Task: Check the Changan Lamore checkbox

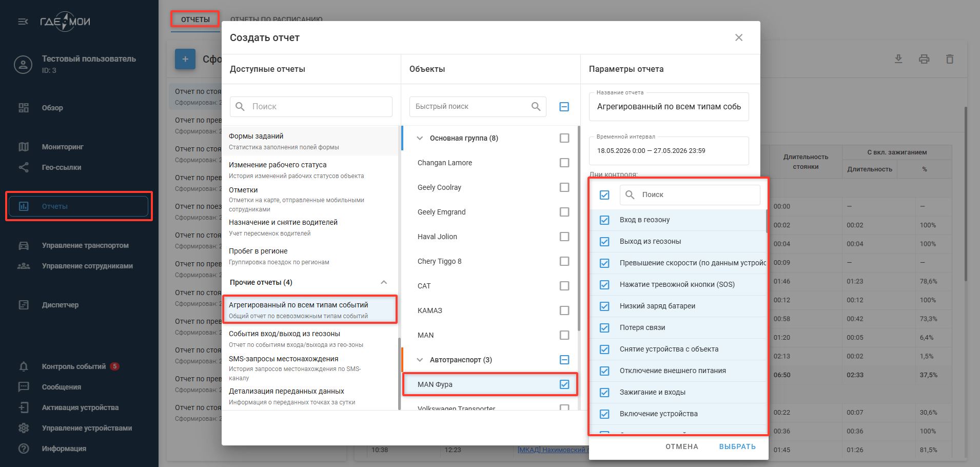Action: pyautogui.click(x=564, y=163)
